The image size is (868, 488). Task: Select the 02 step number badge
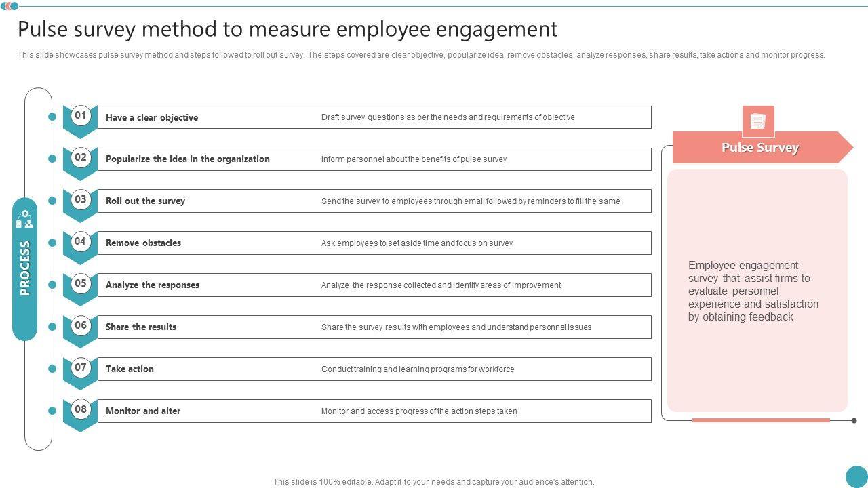(81, 157)
